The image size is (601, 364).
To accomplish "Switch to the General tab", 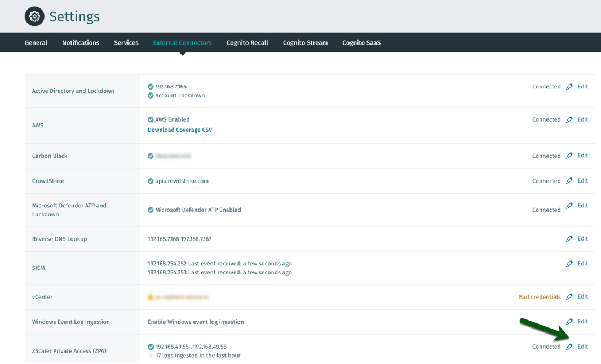I will click(x=36, y=42).
